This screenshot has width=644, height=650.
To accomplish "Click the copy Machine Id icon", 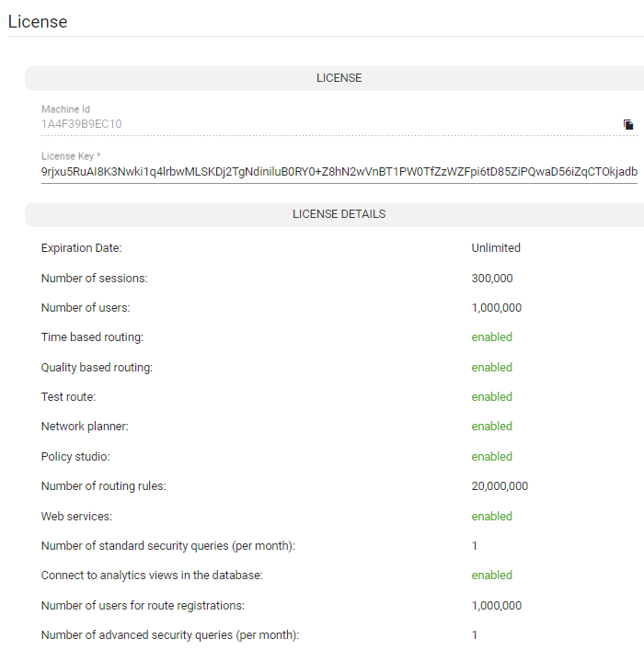I will coord(628,124).
